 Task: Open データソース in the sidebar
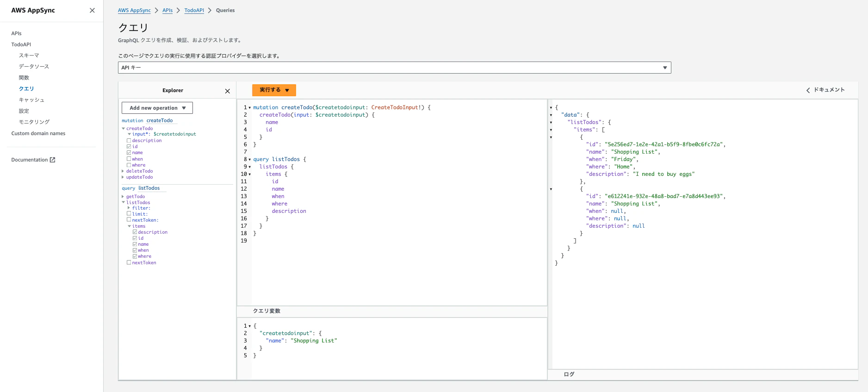pos(34,67)
